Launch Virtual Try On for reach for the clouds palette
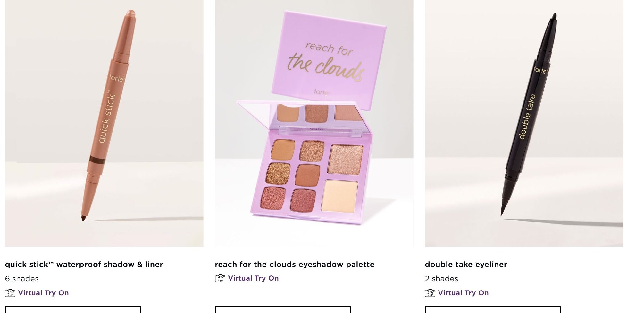The width and height of the screenshot is (644, 313). pos(253,278)
